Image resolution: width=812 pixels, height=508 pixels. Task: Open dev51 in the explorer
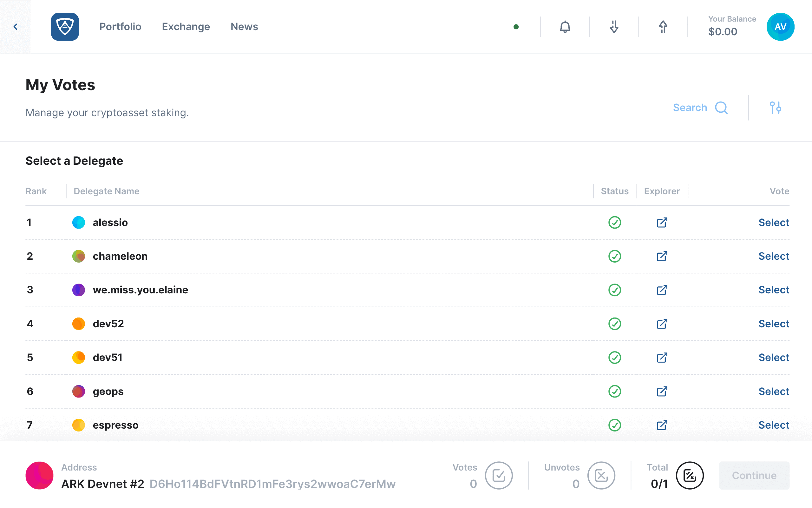[x=662, y=358]
